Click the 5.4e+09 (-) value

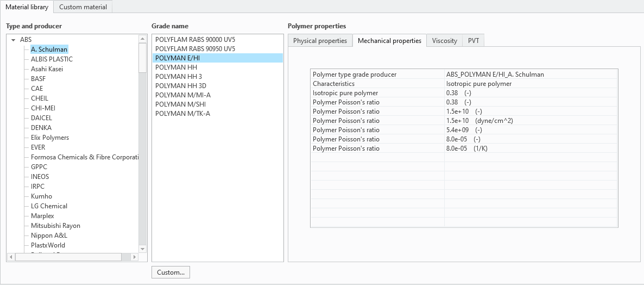(464, 130)
